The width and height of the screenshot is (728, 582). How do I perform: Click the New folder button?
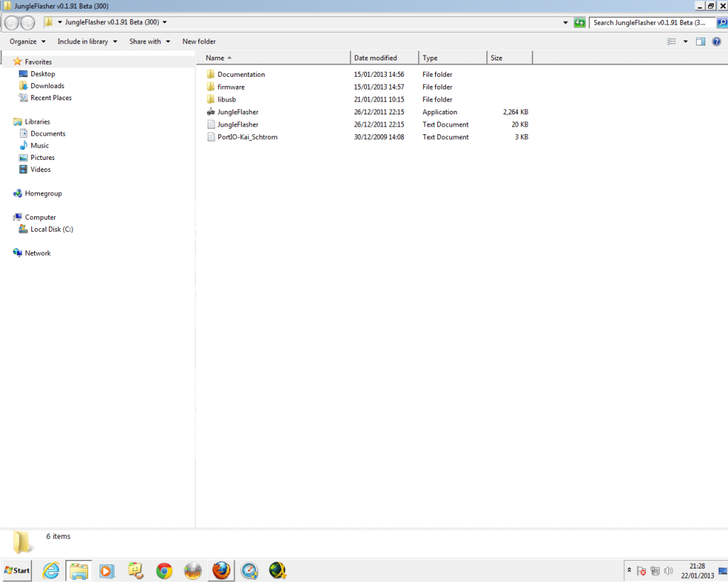point(199,42)
